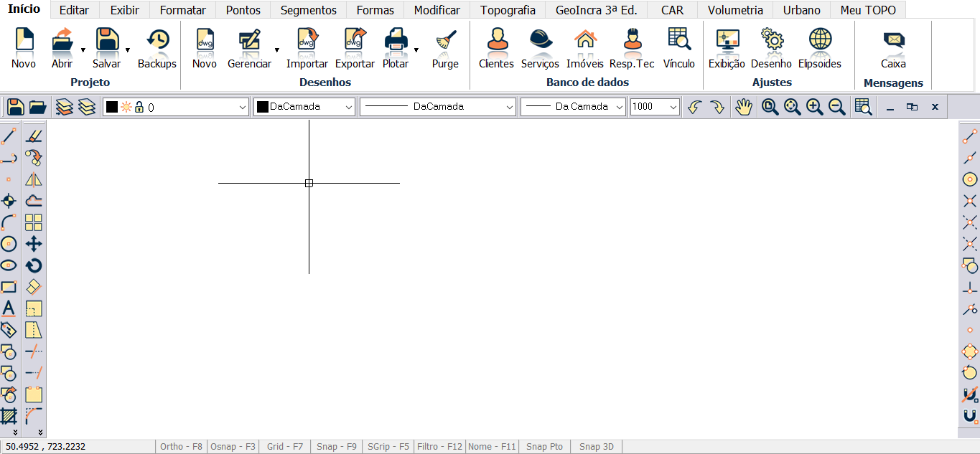Enable Grid - F7 display

point(285,447)
